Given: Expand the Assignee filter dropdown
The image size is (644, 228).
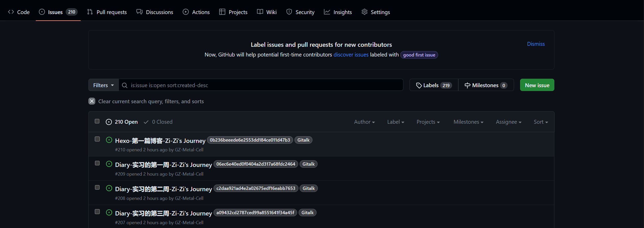Looking at the screenshot, I should (509, 122).
